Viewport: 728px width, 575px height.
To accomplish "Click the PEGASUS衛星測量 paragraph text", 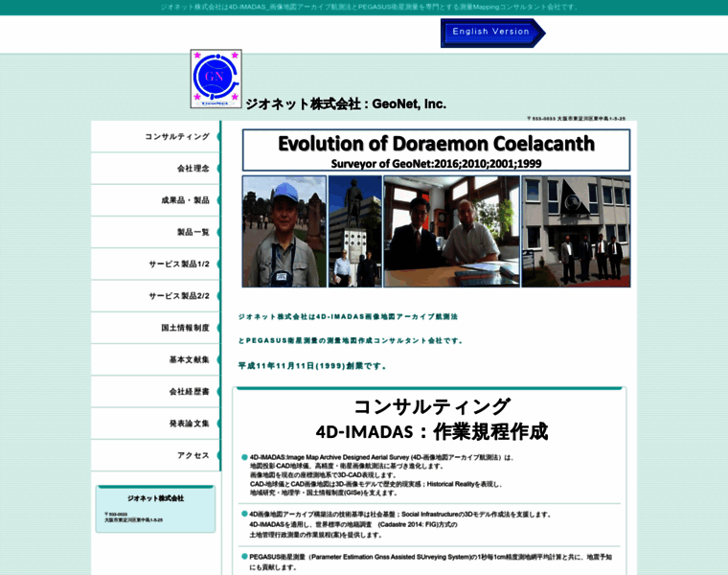I will click(430, 562).
